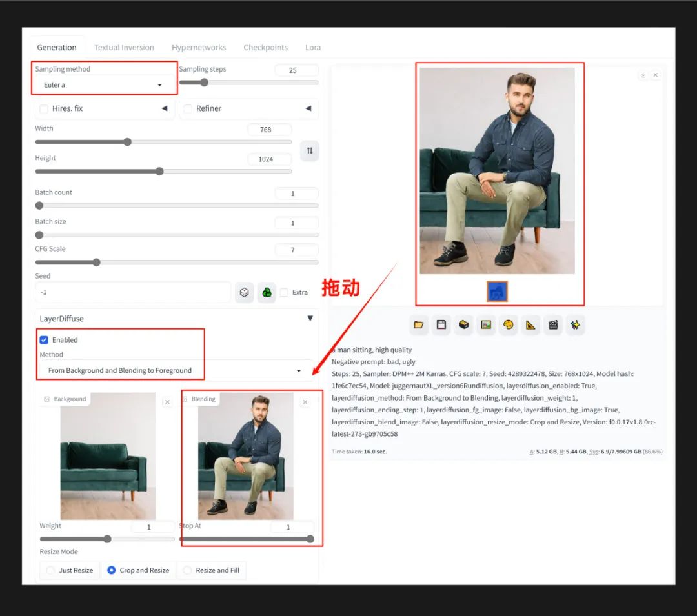The width and height of the screenshot is (697, 616).
Task: Switch to the Generation tab
Action: point(57,48)
